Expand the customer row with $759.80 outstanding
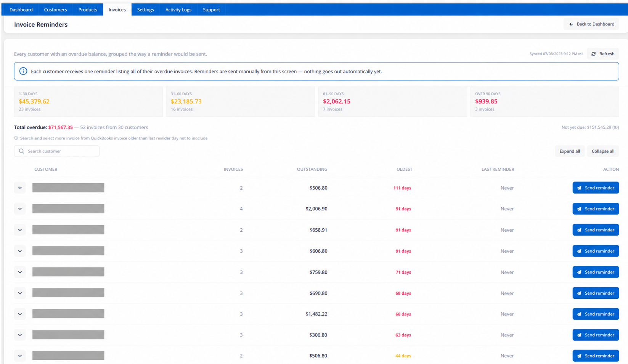Screen dimensions: 628x364 click(x=20, y=272)
